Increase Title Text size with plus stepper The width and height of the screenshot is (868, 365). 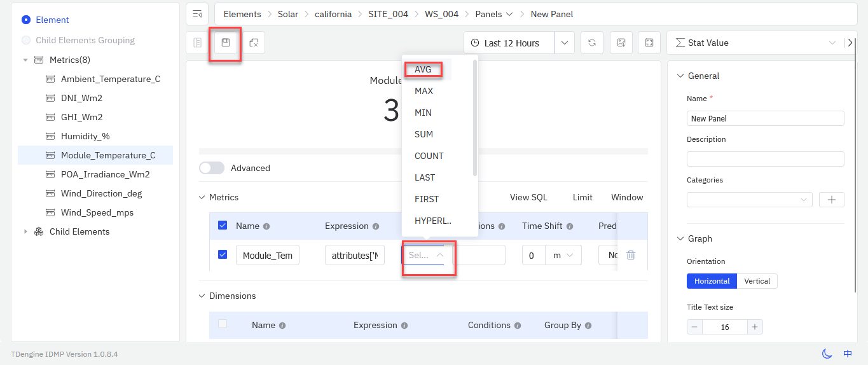point(754,327)
